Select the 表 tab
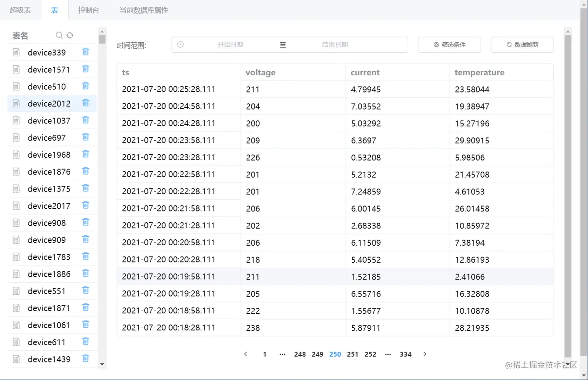The height and width of the screenshot is (380, 588). click(55, 10)
